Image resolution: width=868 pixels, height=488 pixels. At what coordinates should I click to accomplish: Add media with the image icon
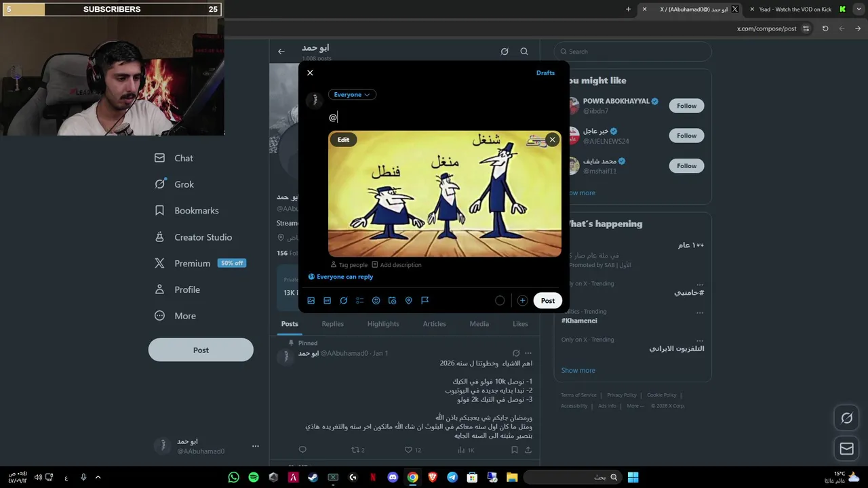[x=311, y=300]
